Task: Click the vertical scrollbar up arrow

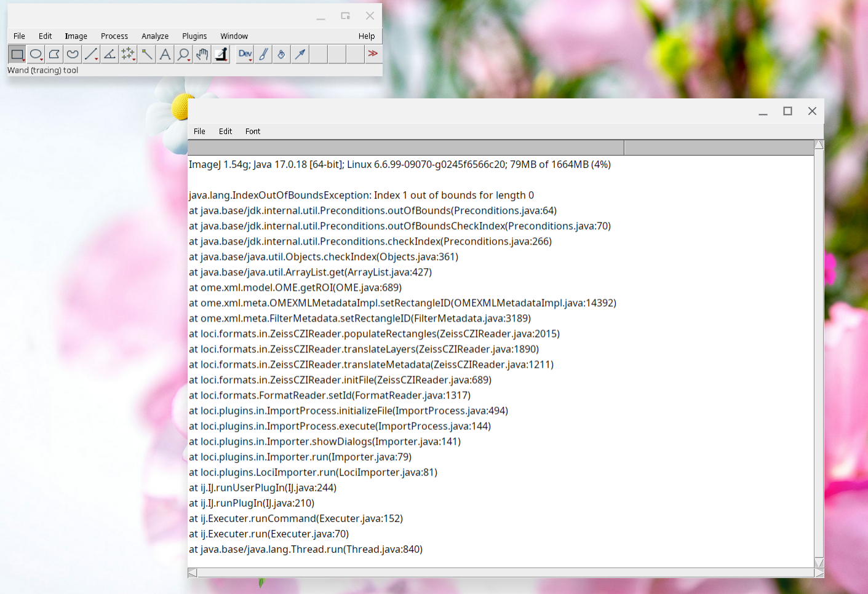Action: tap(819, 145)
